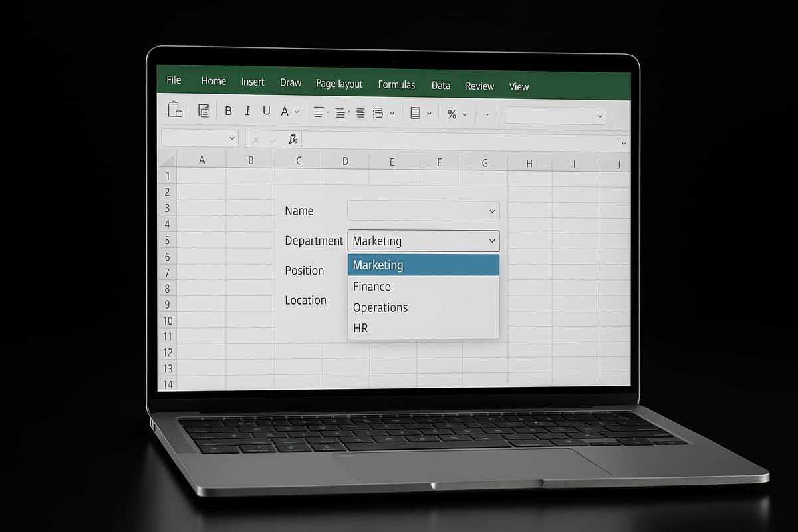The image size is (798, 532).
Task: Select left alignment
Action: coord(318,112)
